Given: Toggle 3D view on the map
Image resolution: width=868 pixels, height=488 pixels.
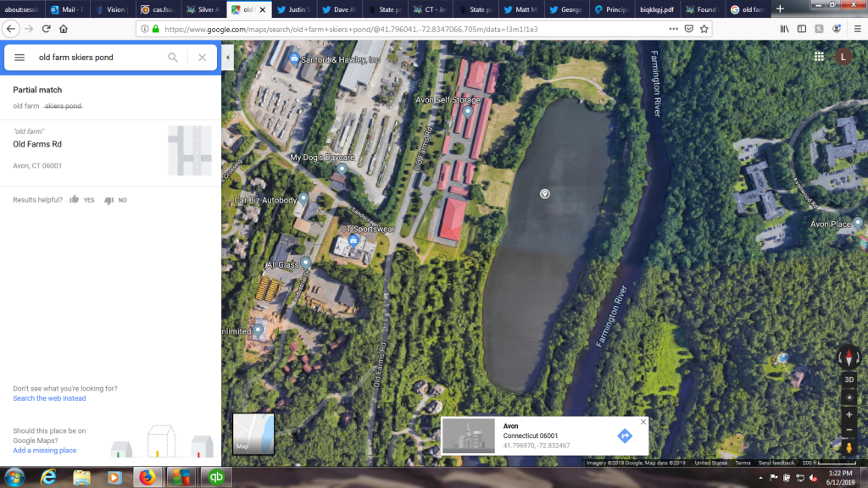Looking at the screenshot, I should point(849,380).
